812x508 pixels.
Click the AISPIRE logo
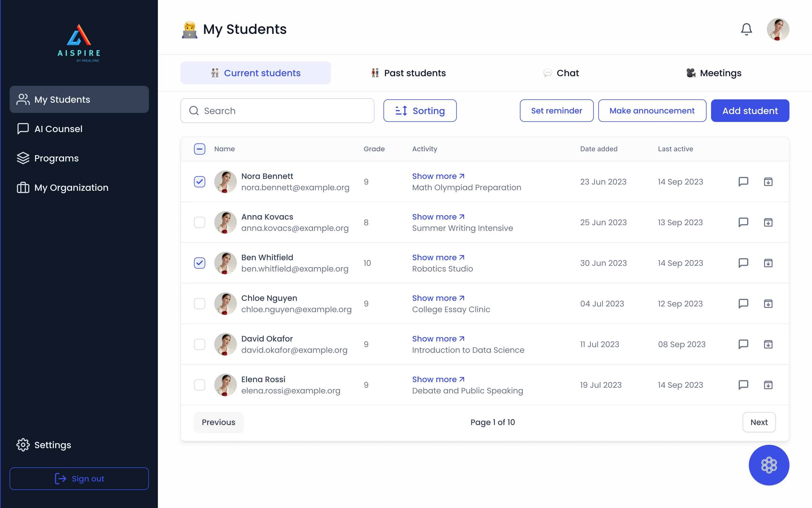[x=79, y=43]
